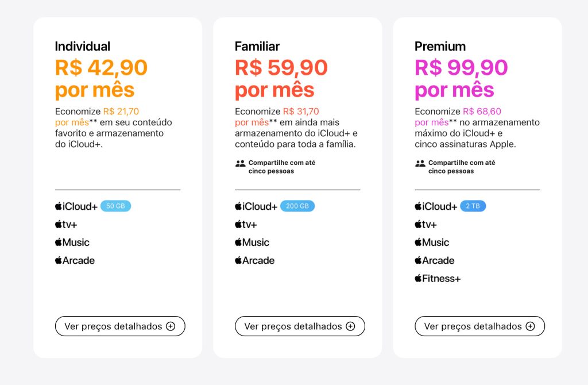Screen dimensions: 588x385
Task: Click Apple Arcade logo in Premium plan
Action: point(435,260)
